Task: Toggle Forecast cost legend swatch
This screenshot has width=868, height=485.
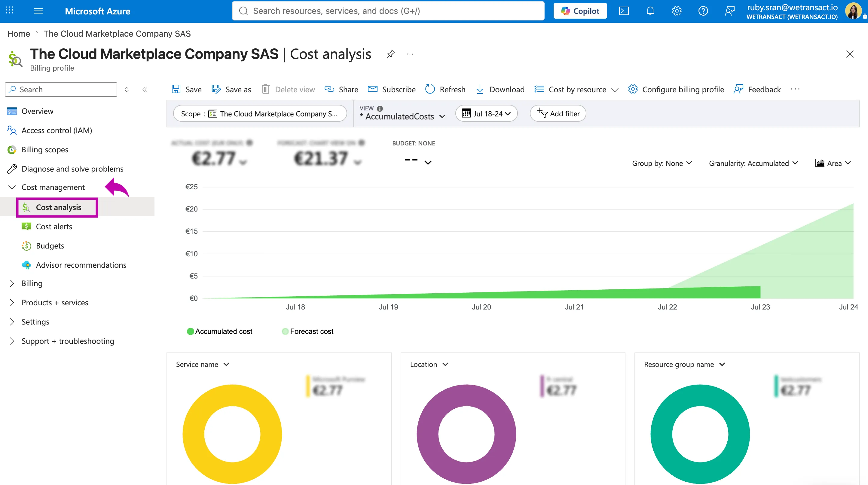Action: [x=285, y=331]
